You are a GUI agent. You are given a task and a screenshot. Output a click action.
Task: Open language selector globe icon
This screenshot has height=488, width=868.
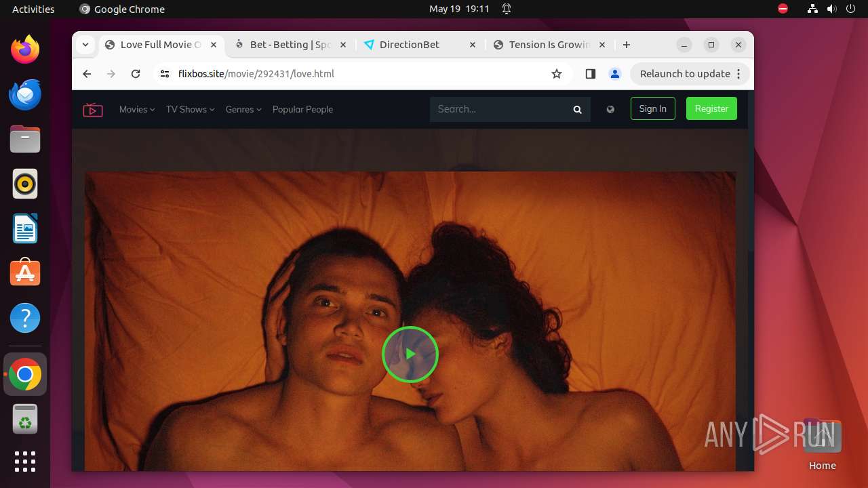pyautogui.click(x=610, y=109)
